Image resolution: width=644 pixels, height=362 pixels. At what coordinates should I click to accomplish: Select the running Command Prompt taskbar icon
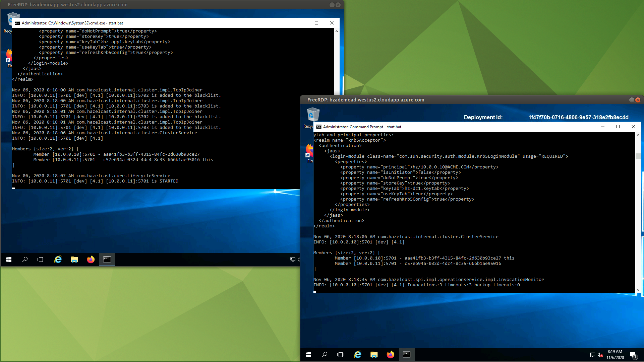407,355
